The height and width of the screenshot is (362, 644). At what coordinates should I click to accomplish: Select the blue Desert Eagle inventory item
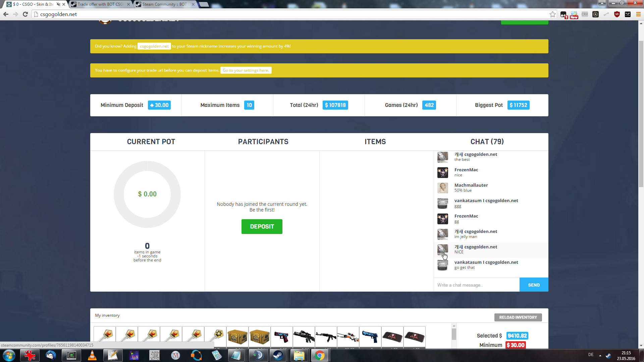coord(370,337)
